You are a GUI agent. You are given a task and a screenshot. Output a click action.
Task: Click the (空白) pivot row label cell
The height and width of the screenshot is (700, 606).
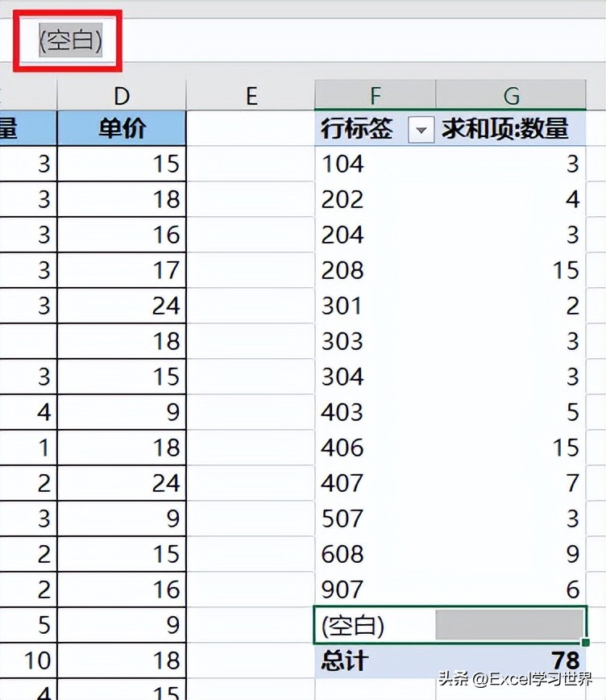375,625
